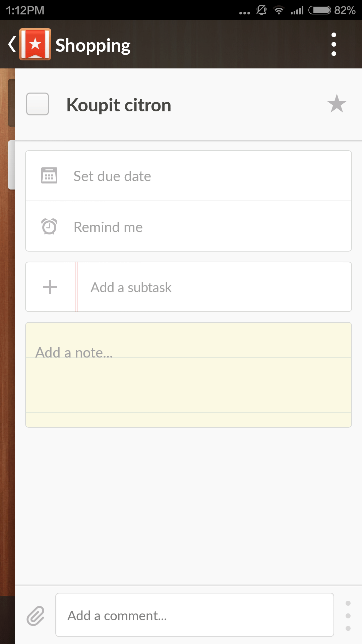The width and height of the screenshot is (362, 644).
Task: Go back using the left chevron arrow
Action: point(12,44)
